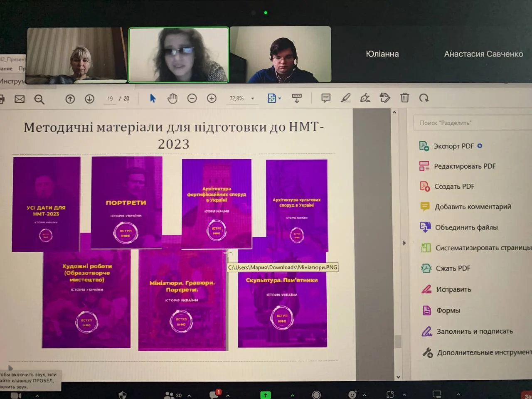Click the stamp and edit tool icon
Screen dimensions: 532x399
click(385, 98)
